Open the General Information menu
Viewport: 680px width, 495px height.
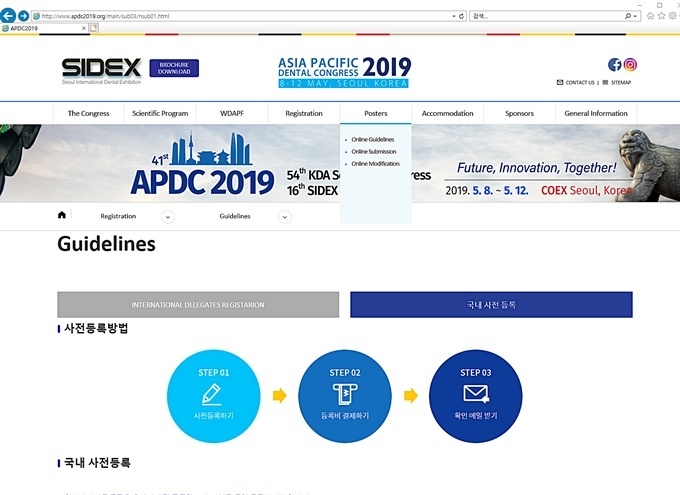click(x=596, y=113)
